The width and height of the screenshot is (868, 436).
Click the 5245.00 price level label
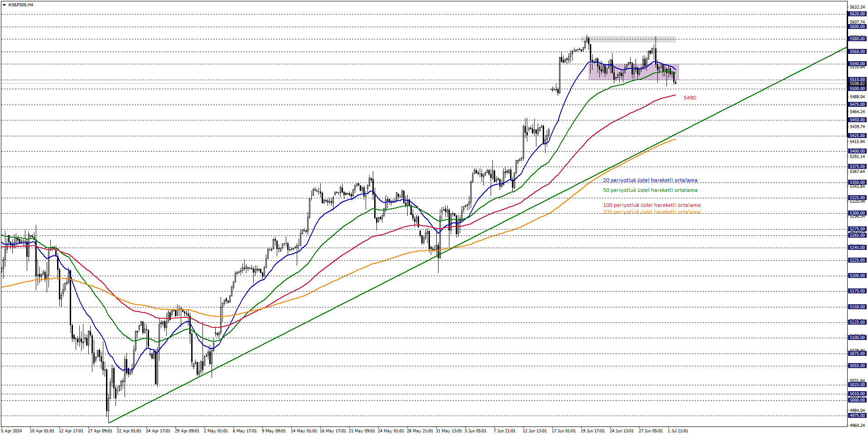pos(857,248)
